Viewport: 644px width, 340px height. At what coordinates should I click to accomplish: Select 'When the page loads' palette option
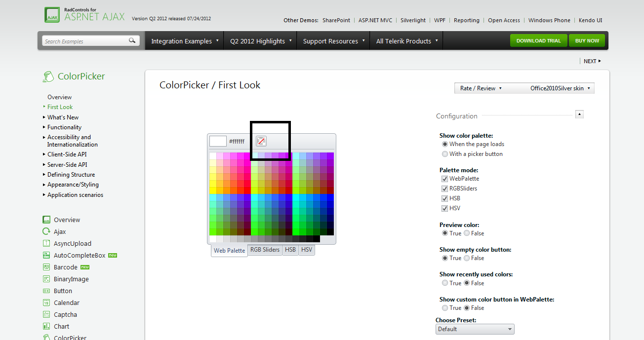point(445,144)
